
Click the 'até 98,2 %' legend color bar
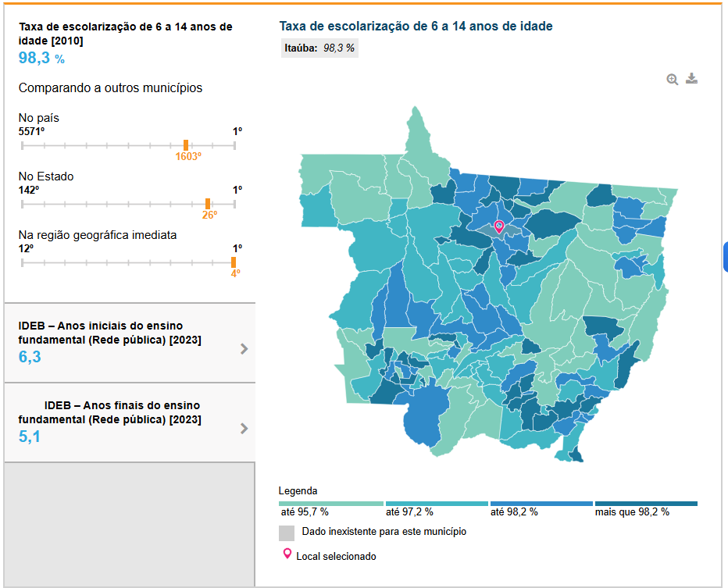[541, 504]
